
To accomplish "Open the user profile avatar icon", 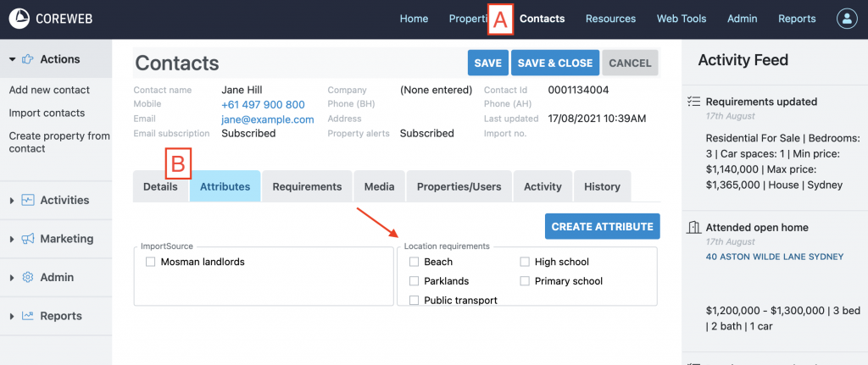I will click(x=847, y=19).
